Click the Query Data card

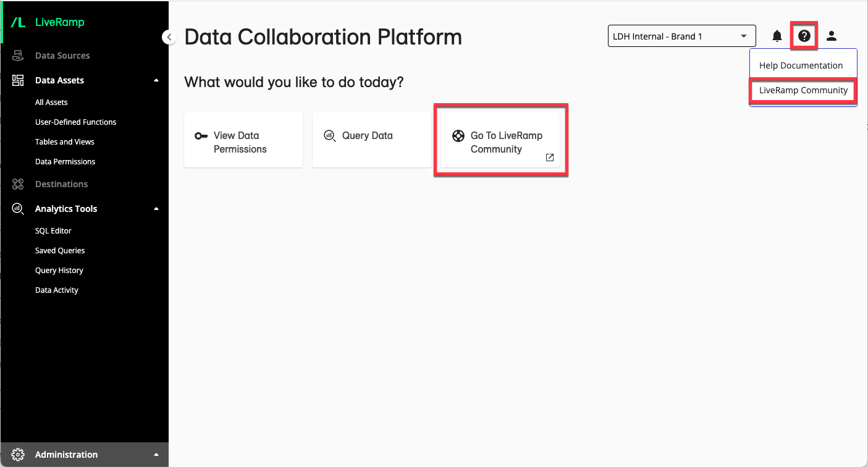coord(372,140)
